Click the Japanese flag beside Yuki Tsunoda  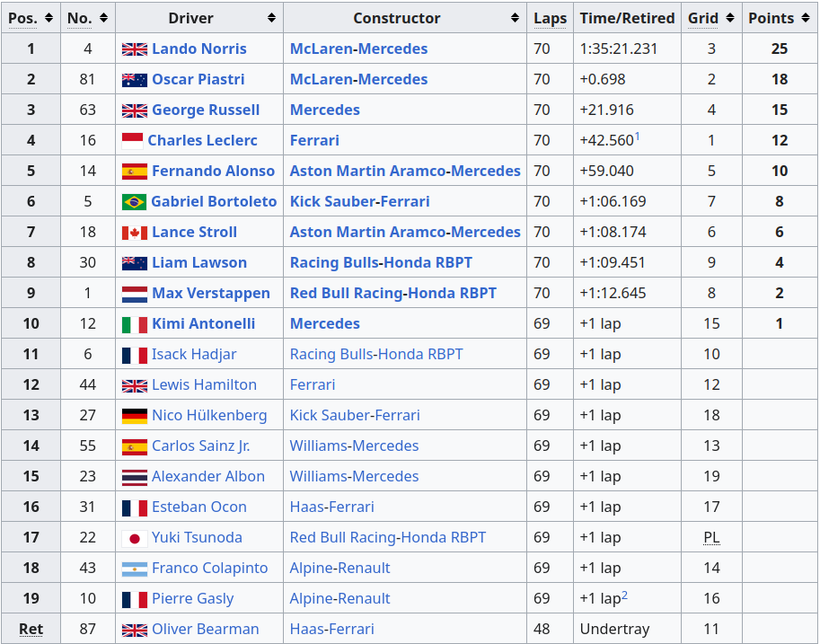click(x=135, y=538)
